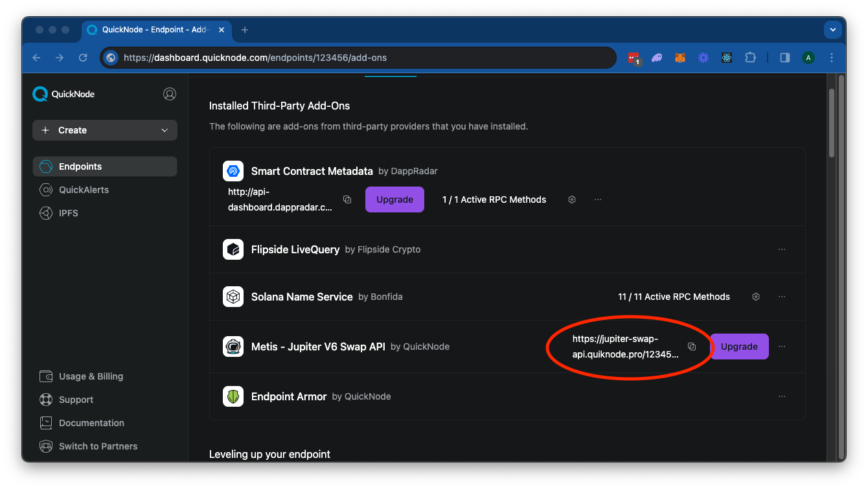Copy the DappRadar dashboard URL

tap(347, 199)
